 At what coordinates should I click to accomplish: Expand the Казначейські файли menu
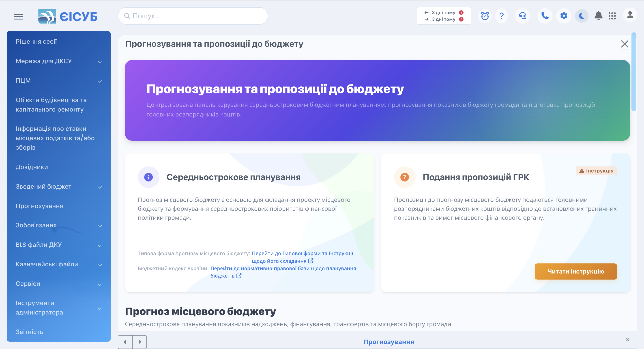tap(58, 264)
